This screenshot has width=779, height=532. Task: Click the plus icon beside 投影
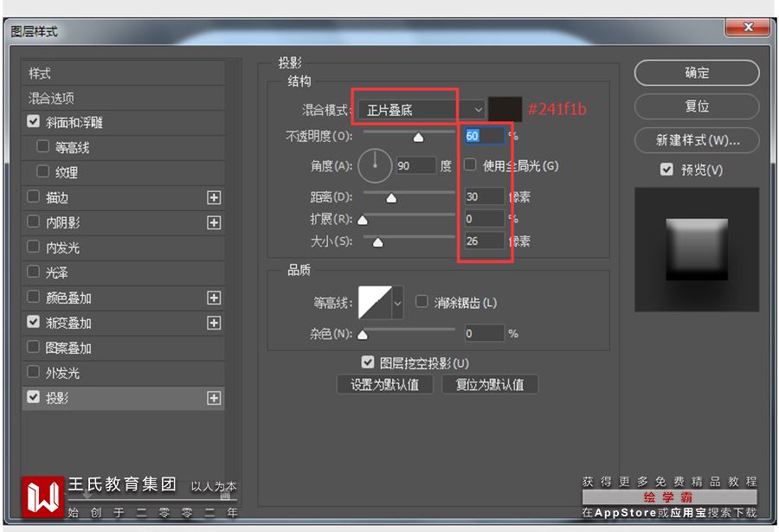coord(214,398)
